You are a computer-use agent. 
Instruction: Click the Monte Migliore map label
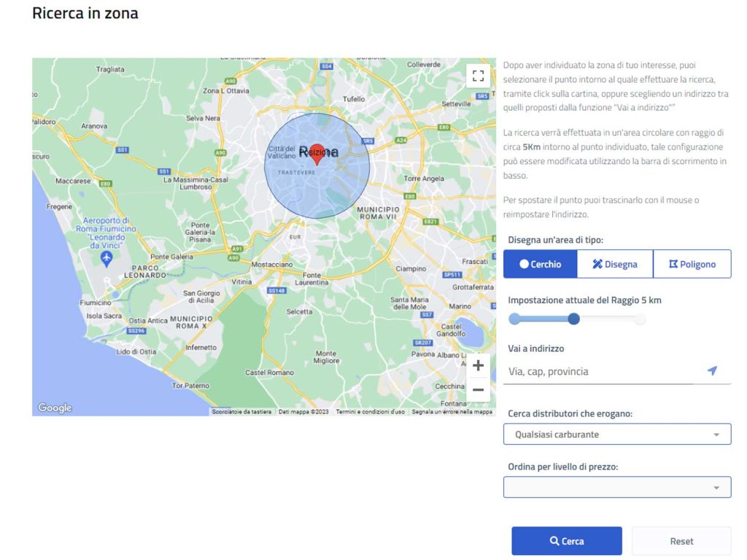tap(326, 357)
